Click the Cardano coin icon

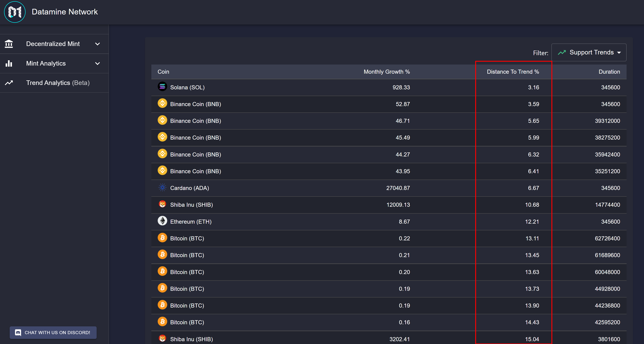[x=162, y=187]
